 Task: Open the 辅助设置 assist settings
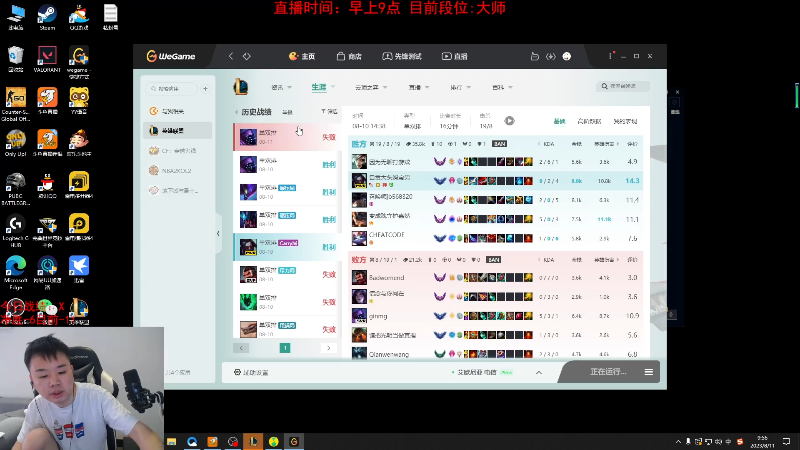251,372
